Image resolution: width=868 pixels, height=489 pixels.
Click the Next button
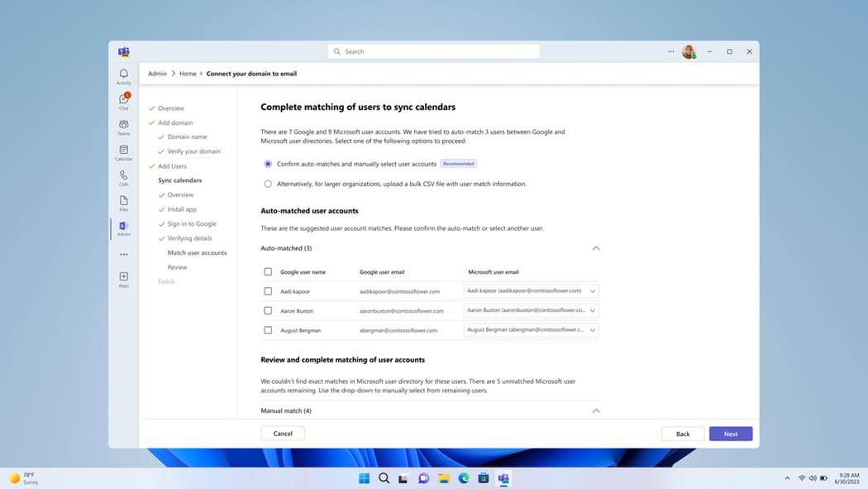click(731, 434)
